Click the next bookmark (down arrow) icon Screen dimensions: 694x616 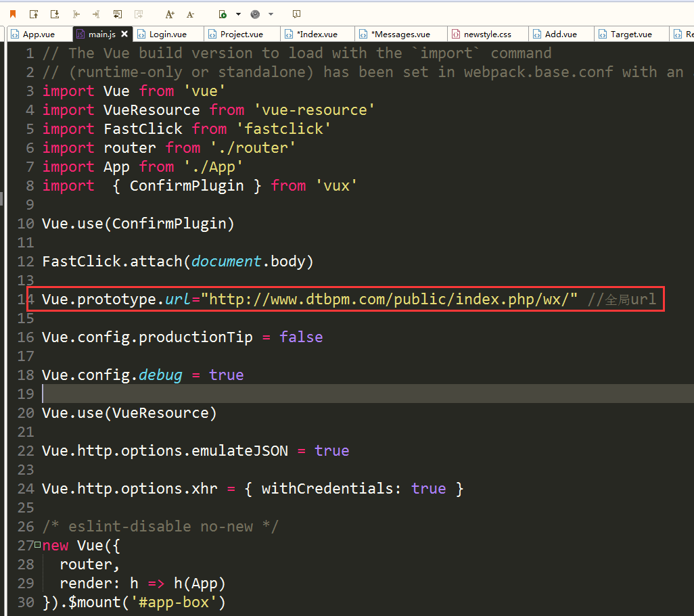click(55, 14)
